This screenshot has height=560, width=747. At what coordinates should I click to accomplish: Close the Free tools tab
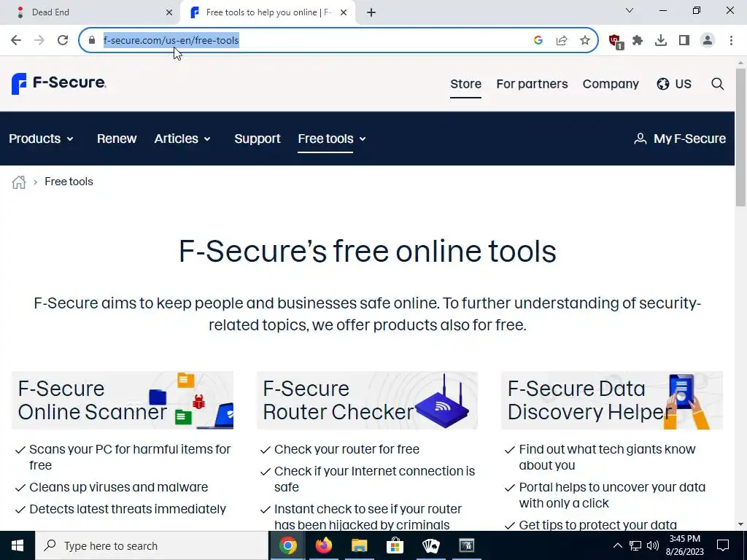[x=344, y=12]
